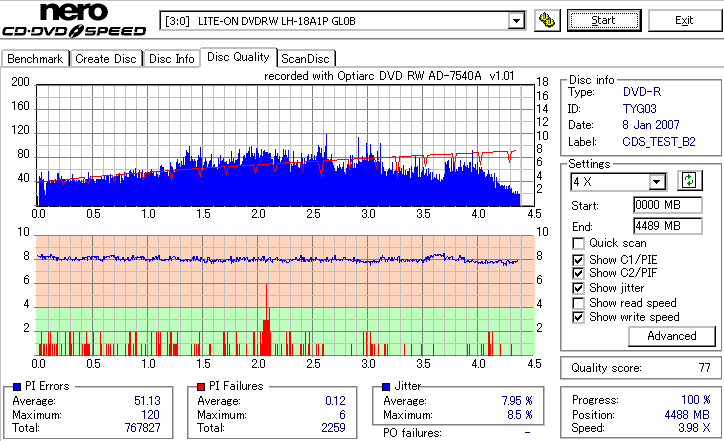724x441 pixels.
Task: Open the Advanced settings button
Action: coord(672,336)
